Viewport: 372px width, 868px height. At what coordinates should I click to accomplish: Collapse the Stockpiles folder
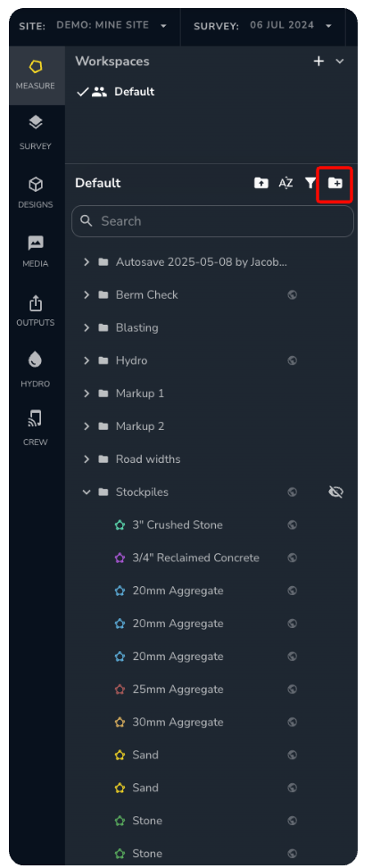(x=87, y=492)
